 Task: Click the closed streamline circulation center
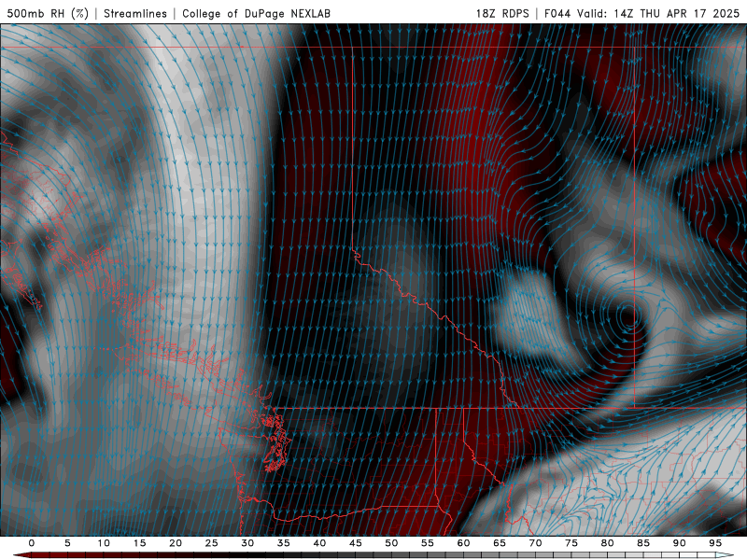629,317
